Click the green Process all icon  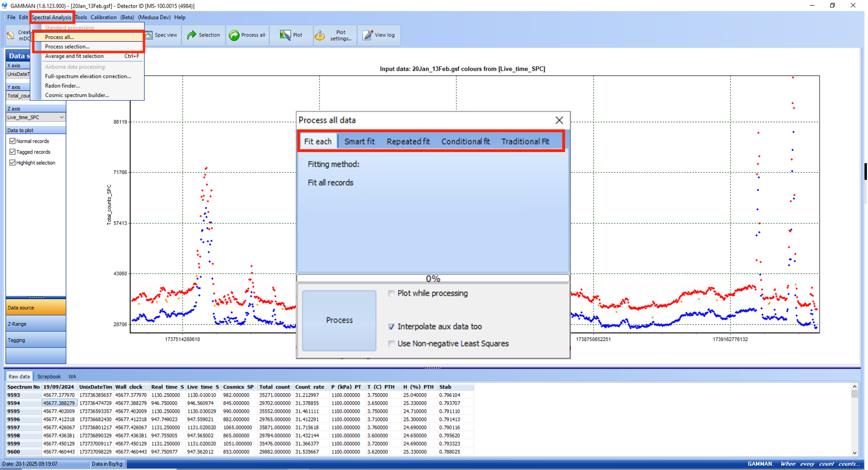[234, 35]
